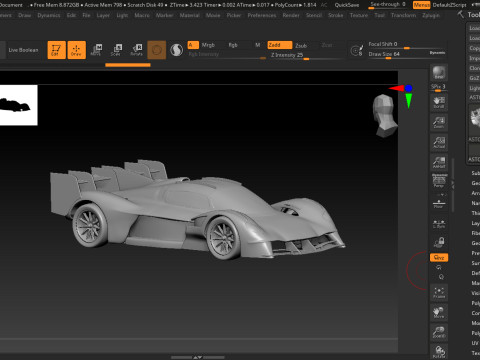This screenshot has height=360, width=480.
Task: Toggle L.Sym local symmetry
Action: coord(439,223)
